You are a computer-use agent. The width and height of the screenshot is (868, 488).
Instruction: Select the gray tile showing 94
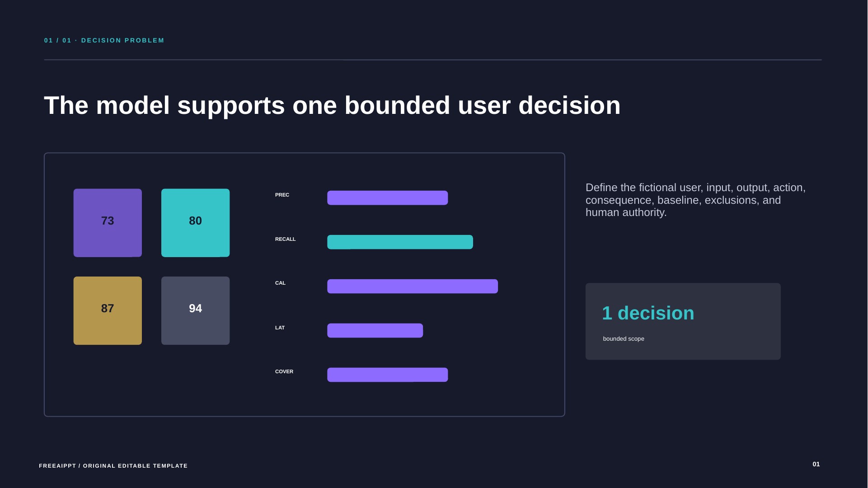[195, 310]
